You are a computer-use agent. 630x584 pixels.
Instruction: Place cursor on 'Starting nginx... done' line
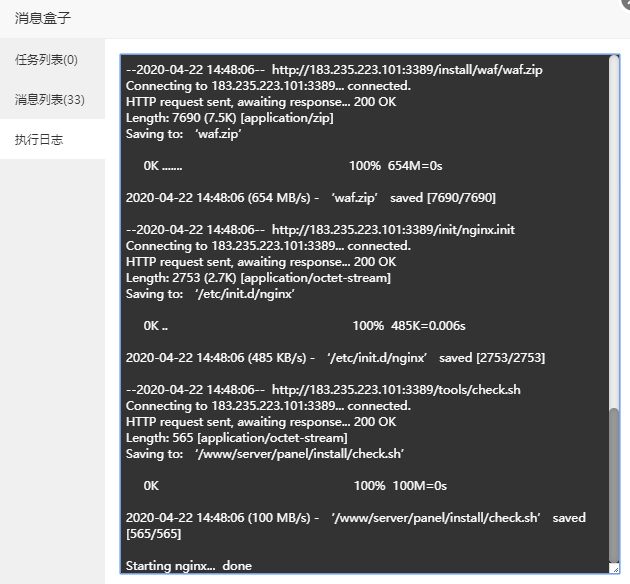tap(189, 566)
